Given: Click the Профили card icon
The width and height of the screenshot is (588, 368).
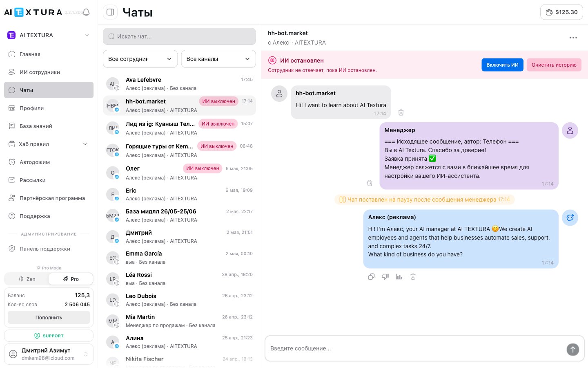Looking at the screenshot, I should point(12,108).
